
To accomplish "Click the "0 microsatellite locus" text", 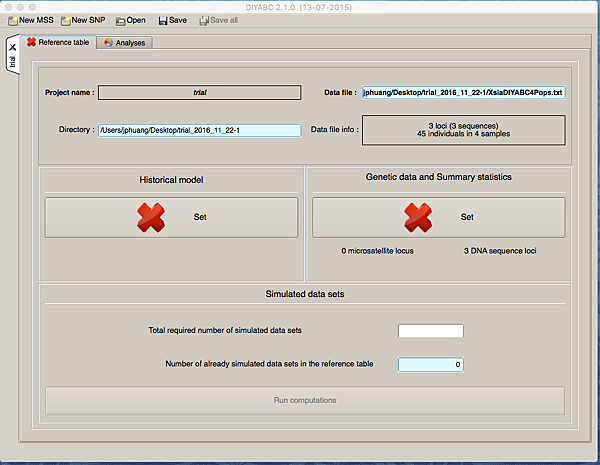I will 377,251.
